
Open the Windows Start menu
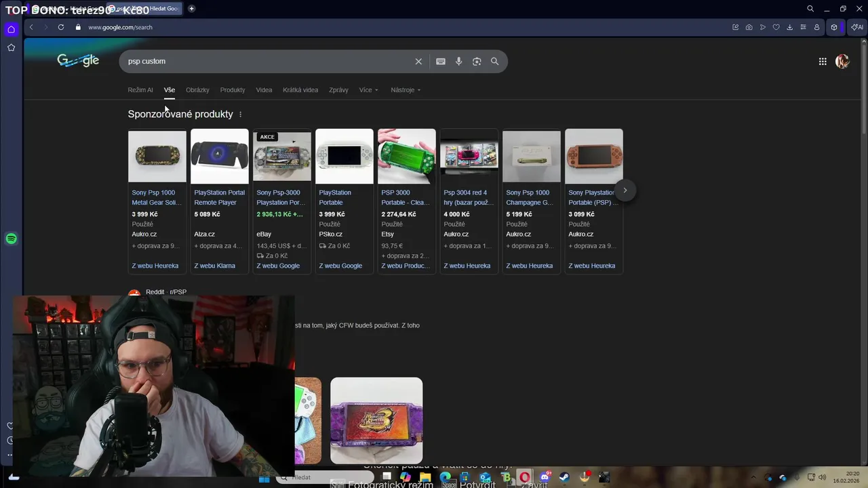[x=264, y=479]
